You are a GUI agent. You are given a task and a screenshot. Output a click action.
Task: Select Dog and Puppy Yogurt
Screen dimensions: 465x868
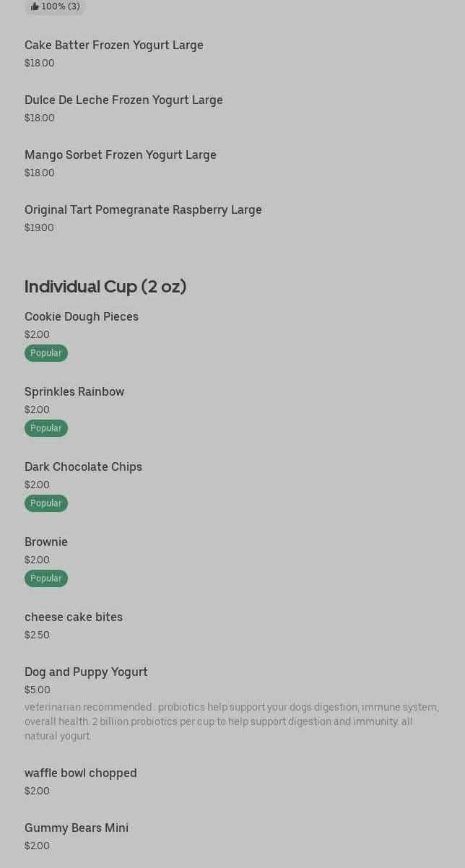(x=86, y=672)
